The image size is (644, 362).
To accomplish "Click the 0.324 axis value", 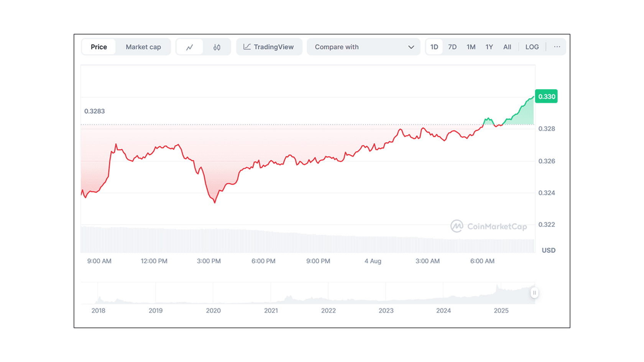I will tap(547, 193).
